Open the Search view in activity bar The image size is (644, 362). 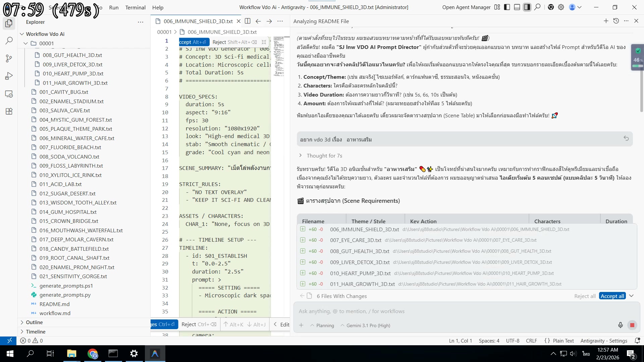click(9, 41)
